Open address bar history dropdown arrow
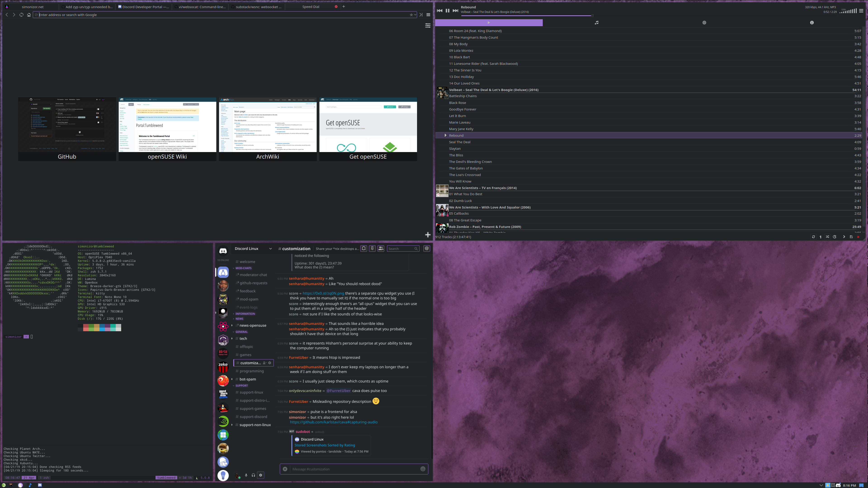 [415, 15]
